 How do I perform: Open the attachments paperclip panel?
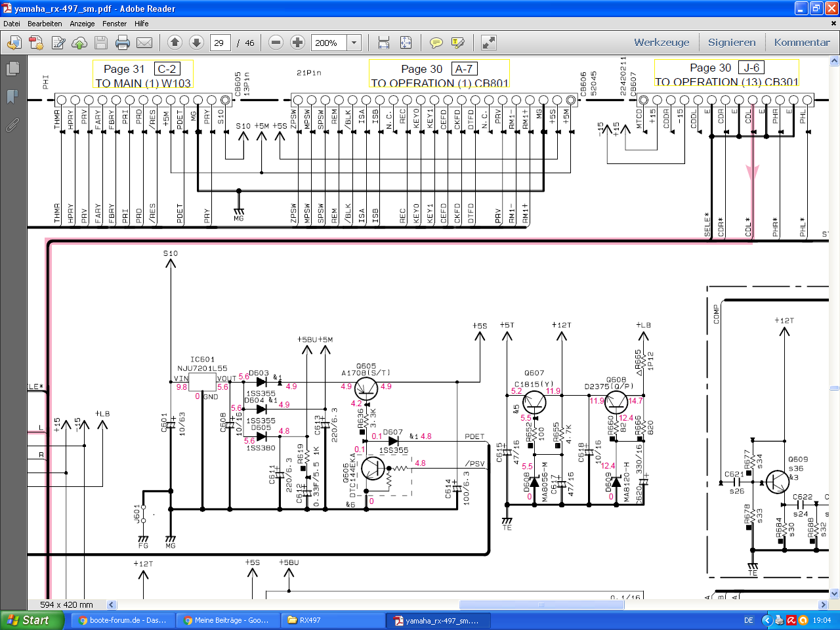tap(12, 125)
